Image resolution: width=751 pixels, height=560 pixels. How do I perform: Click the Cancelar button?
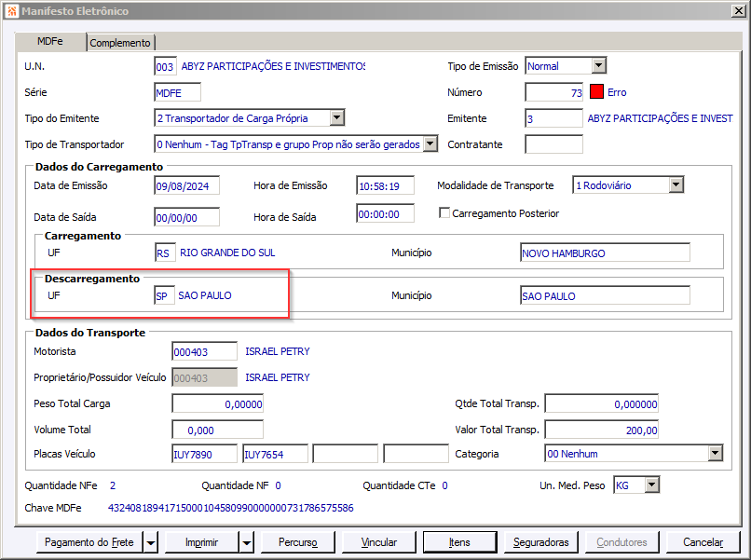pyautogui.click(x=703, y=542)
